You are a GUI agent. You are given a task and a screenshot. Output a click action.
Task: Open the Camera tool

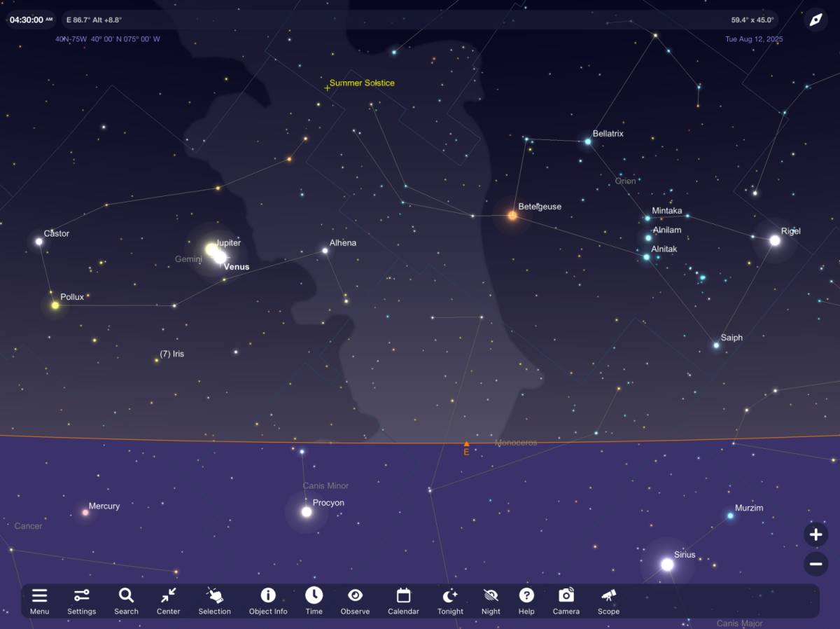point(566,600)
